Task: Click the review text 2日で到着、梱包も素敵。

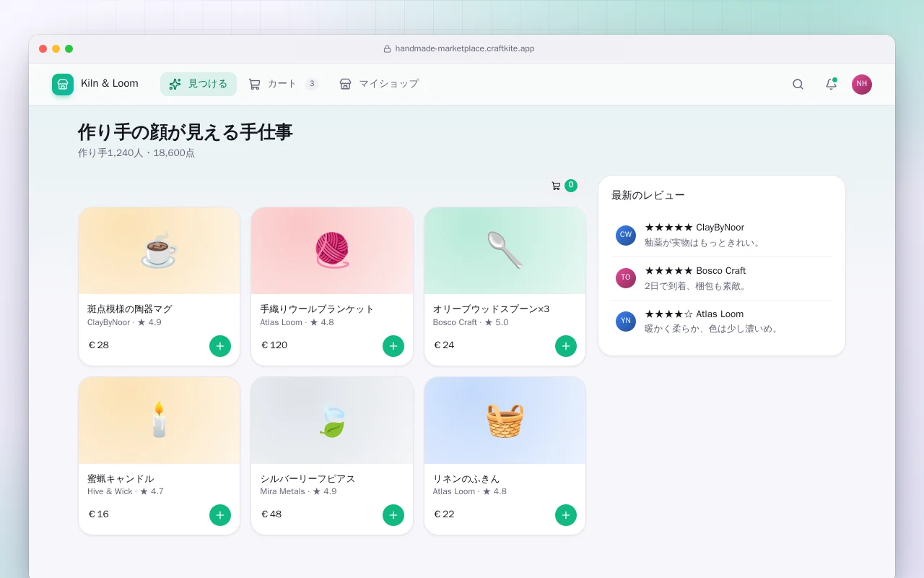Action: (x=697, y=286)
